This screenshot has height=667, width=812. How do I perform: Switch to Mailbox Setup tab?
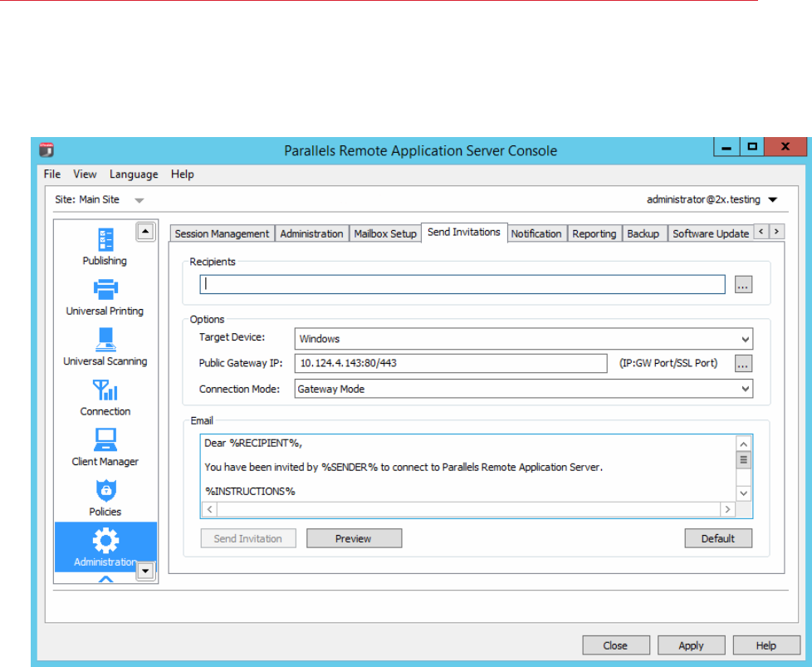(385, 233)
